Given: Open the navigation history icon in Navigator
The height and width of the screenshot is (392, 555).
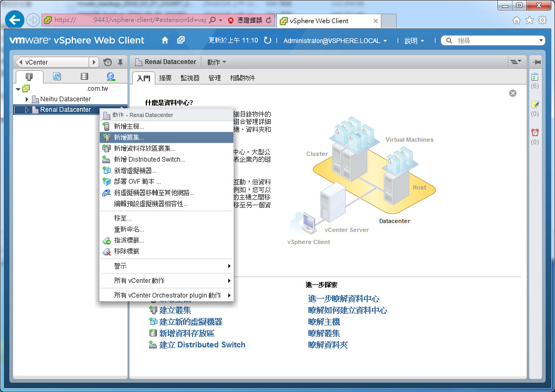Looking at the screenshot, I should pyautogui.click(x=108, y=62).
